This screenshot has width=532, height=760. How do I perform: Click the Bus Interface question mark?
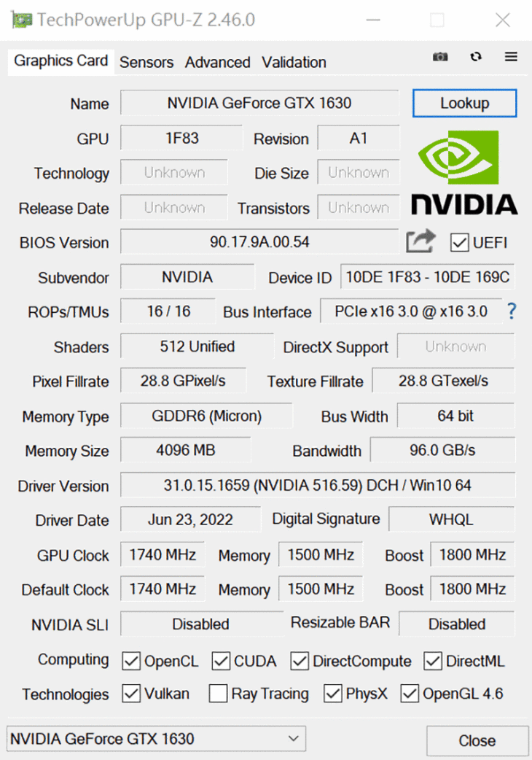click(512, 311)
